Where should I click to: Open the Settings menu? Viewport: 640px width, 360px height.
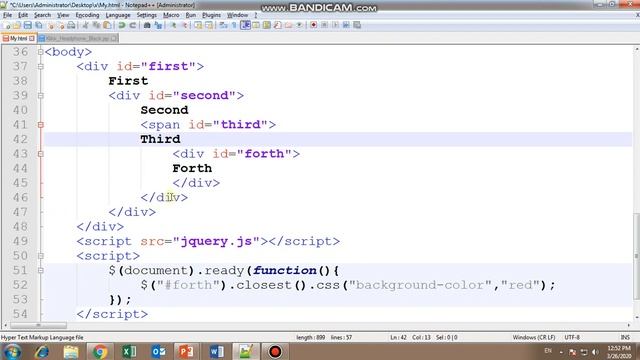click(x=147, y=15)
